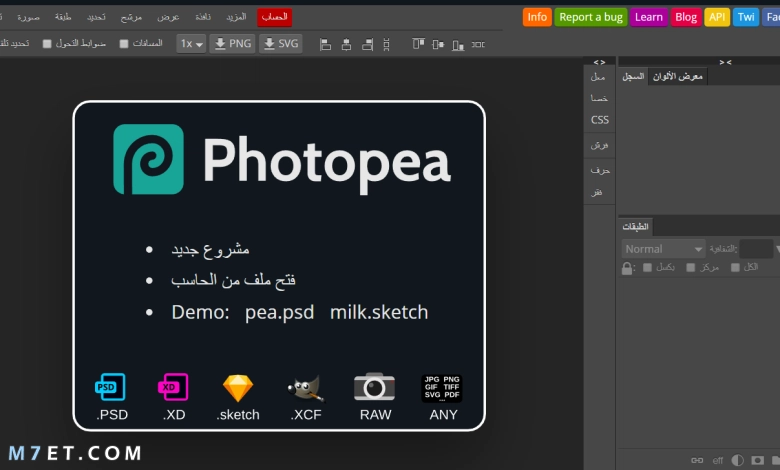Click the Report a bug button

590,17
